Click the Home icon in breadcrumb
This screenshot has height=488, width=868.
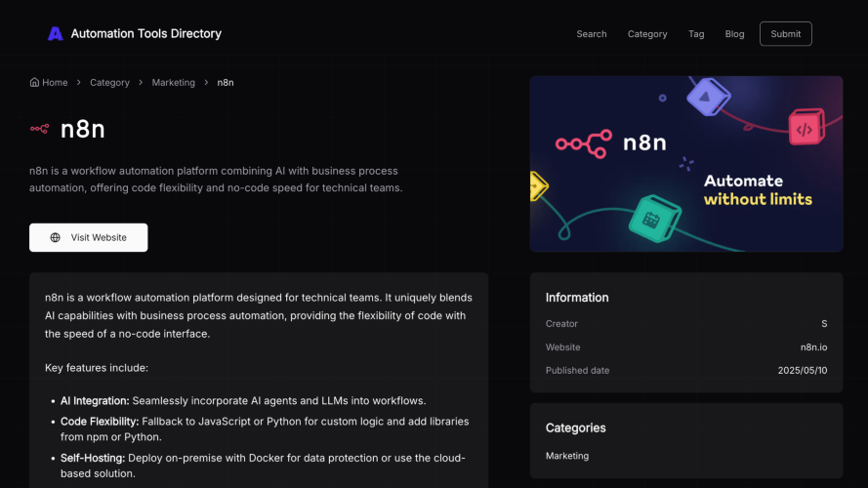click(x=34, y=82)
